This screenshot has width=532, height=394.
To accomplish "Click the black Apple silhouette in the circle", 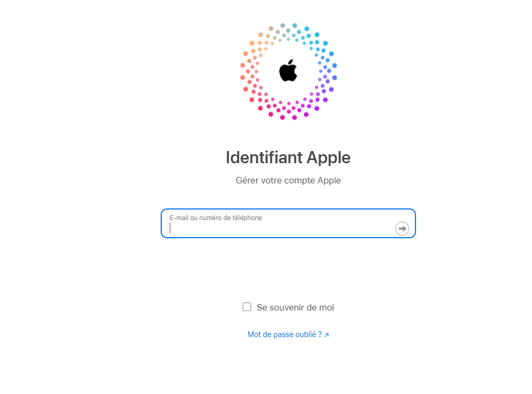I will (288, 71).
